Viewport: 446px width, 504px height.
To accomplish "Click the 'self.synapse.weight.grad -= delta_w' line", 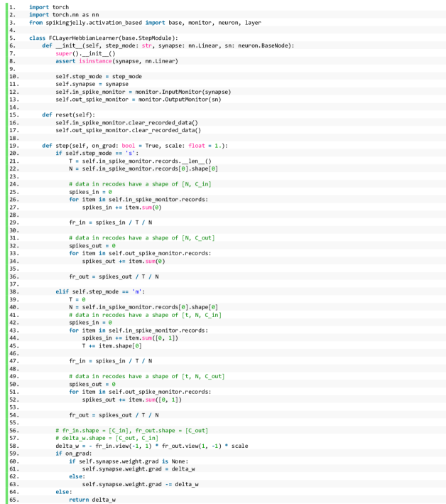I will (141, 484).
